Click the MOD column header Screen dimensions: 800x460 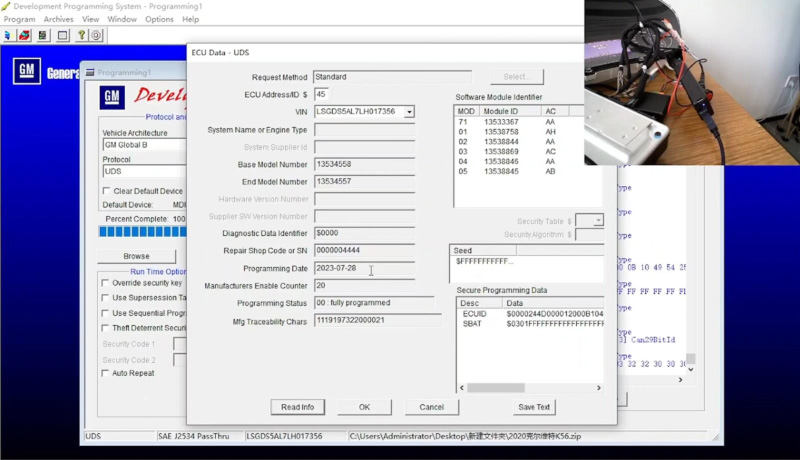pyautogui.click(x=467, y=111)
